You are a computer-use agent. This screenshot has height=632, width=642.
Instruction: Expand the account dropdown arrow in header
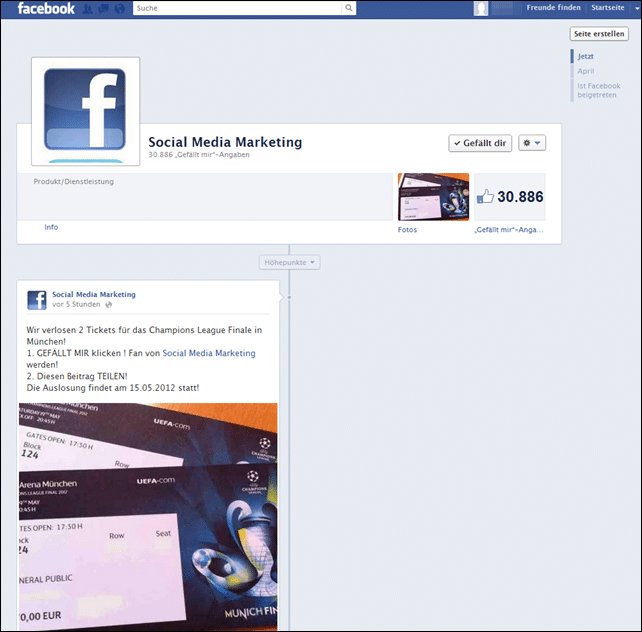637,8
